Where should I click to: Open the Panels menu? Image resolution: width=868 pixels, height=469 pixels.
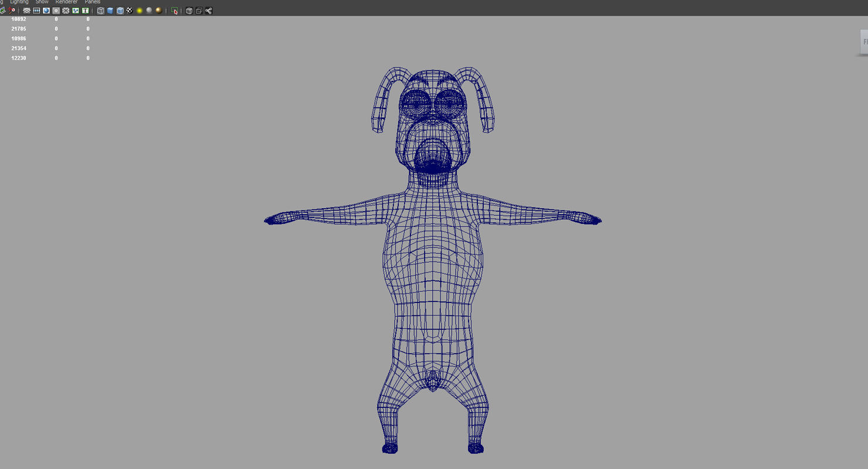pos(92,2)
